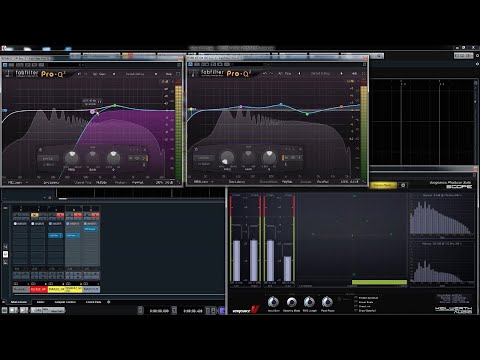Select the red EQ band node in right Pro-Q 2

341,107
